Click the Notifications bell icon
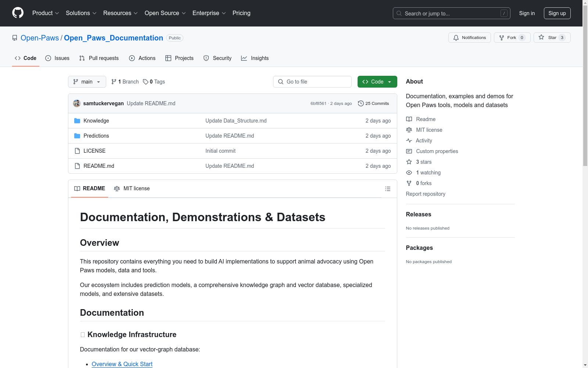The image size is (588, 368). (x=456, y=38)
